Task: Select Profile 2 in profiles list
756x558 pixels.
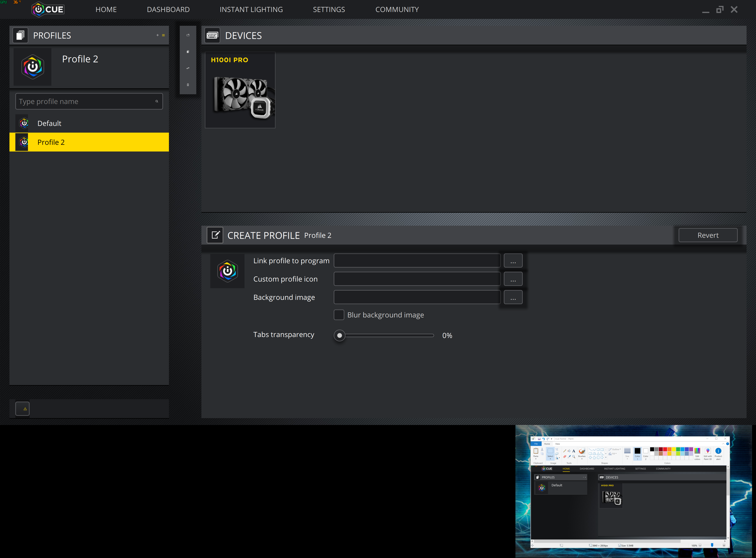Action: [x=89, y=142]
